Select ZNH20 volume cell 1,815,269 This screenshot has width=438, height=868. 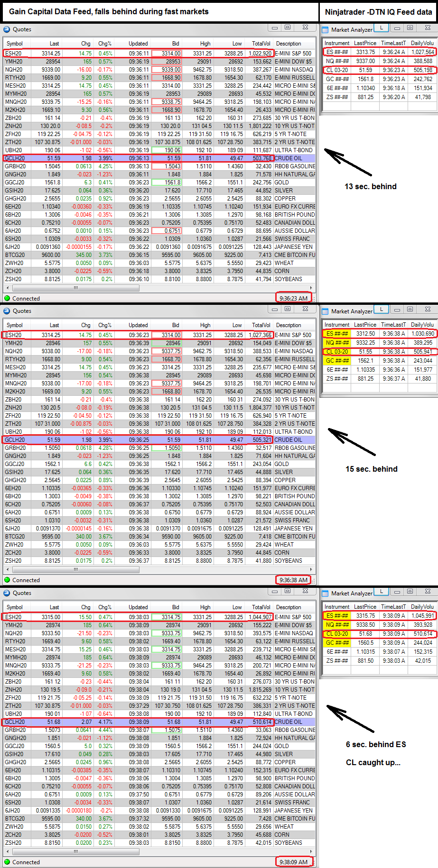tap(259, 690)
